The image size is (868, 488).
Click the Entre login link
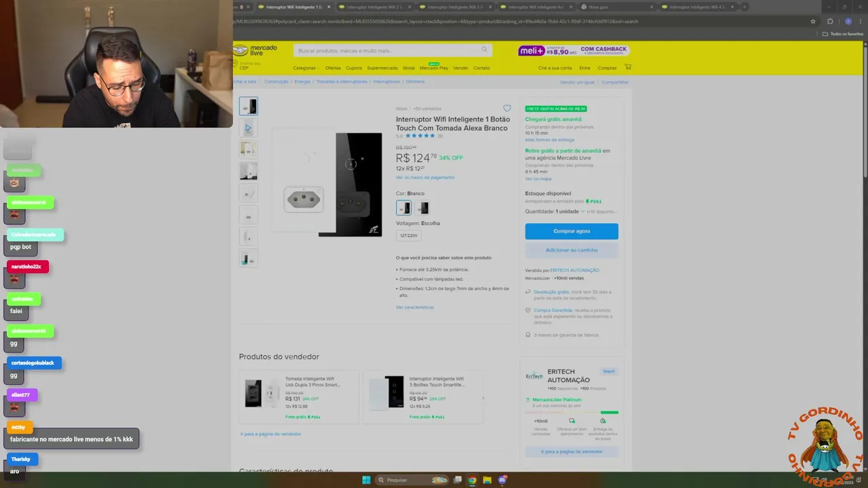585,68
